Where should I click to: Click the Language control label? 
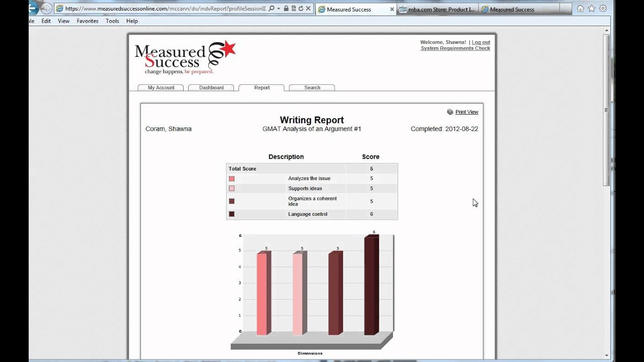tap(308, 214)
